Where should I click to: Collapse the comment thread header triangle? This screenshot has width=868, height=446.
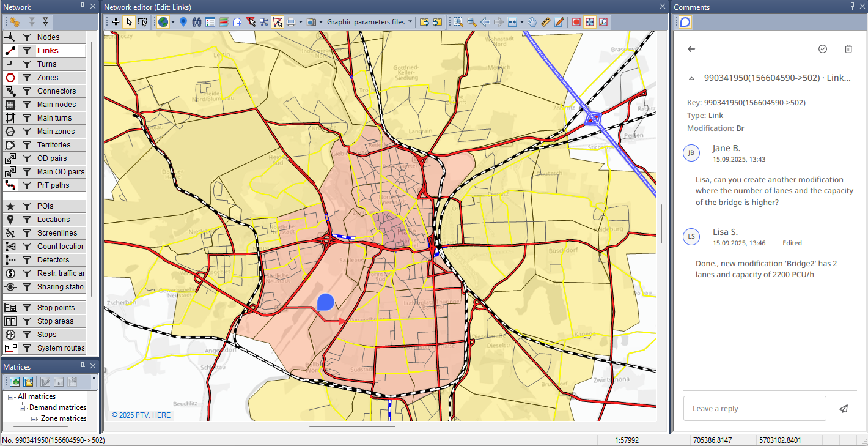pyautogui.click(x=691, y=78)
